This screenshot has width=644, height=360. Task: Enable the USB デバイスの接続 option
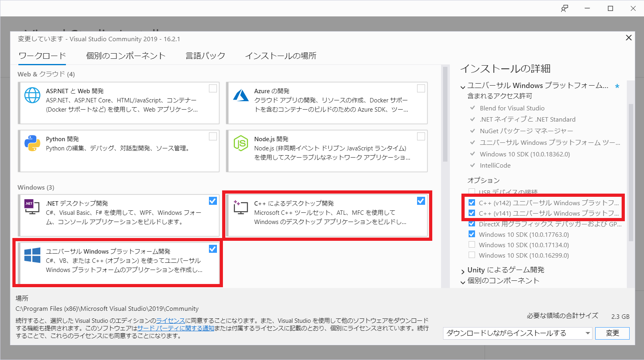[472, 192]
